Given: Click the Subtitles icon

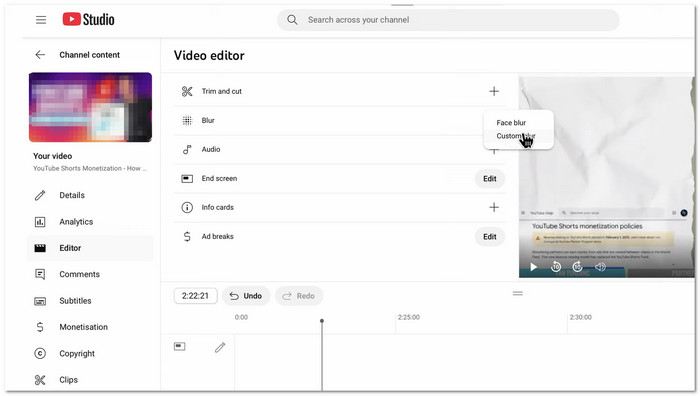Looking at the screenshot, I should point(40,301).
